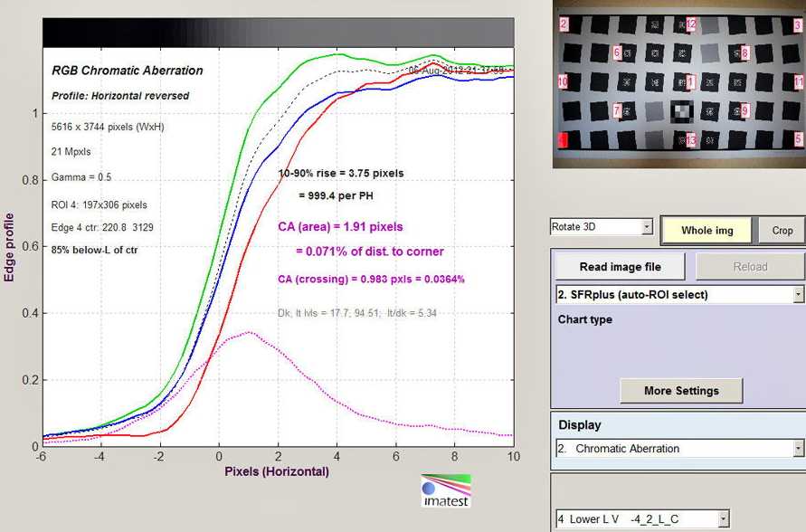Click the red highlighted ROI in thumbnail
The image size is (806, 532).
tap(563, 140)
